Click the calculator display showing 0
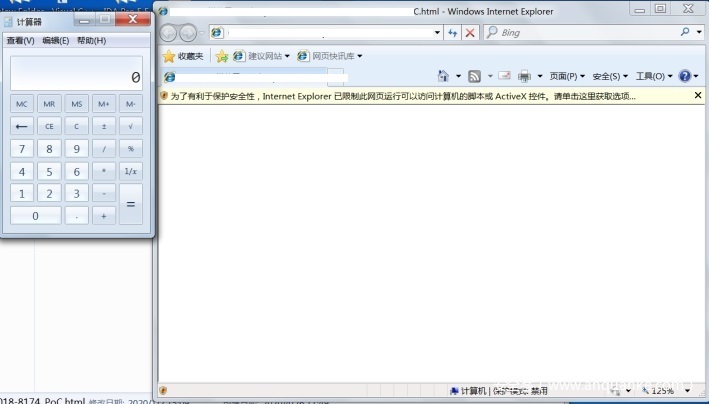This screenshot has height=404, width=709. 76,73
